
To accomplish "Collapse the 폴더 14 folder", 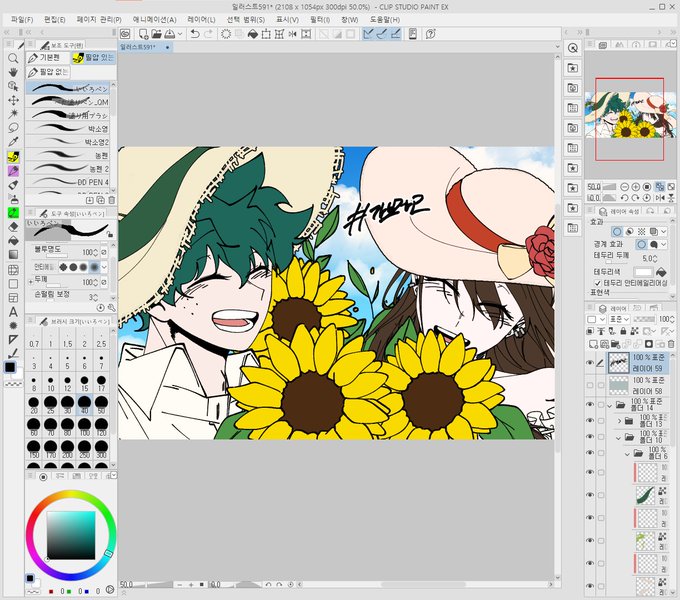I will 610,406.
